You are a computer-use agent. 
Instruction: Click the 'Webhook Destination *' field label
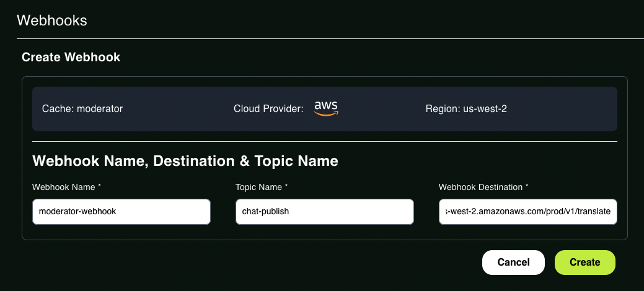(x=483, y=187)
